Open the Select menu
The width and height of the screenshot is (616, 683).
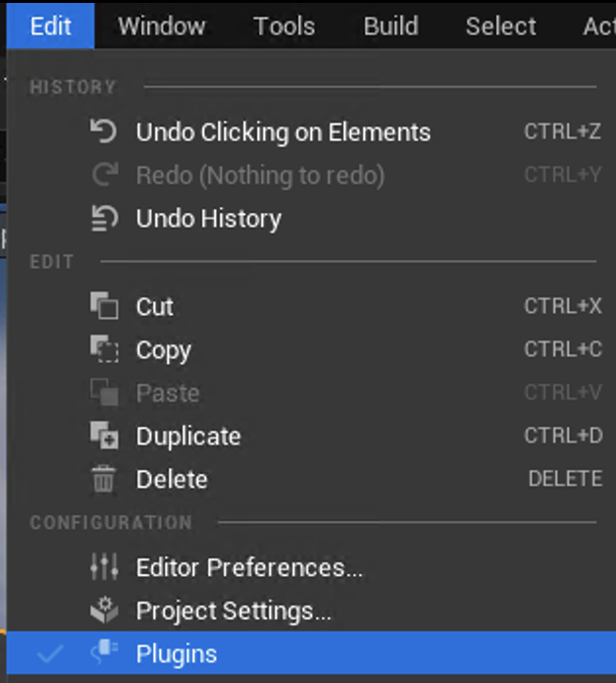pyautogui.click(x=500, y=26)
